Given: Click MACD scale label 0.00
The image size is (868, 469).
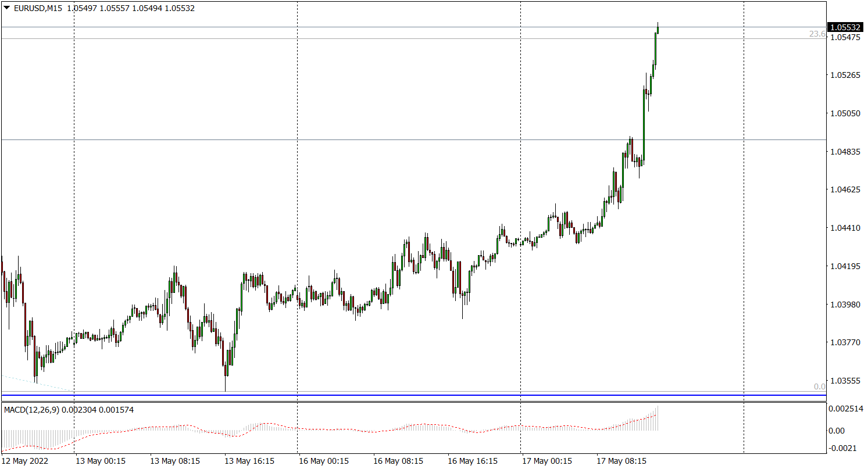Looking at the screenshot, I should (x=837, y=431).
